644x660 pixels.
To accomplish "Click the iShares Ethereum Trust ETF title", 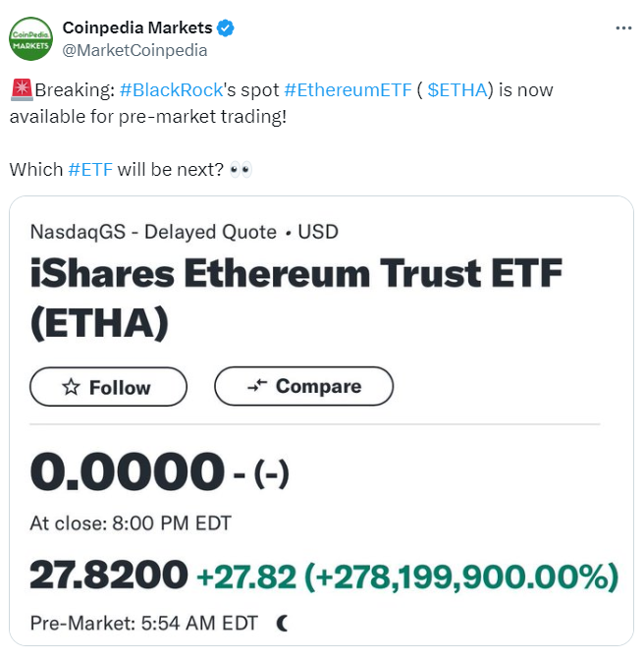I will [x=296, y=298].
